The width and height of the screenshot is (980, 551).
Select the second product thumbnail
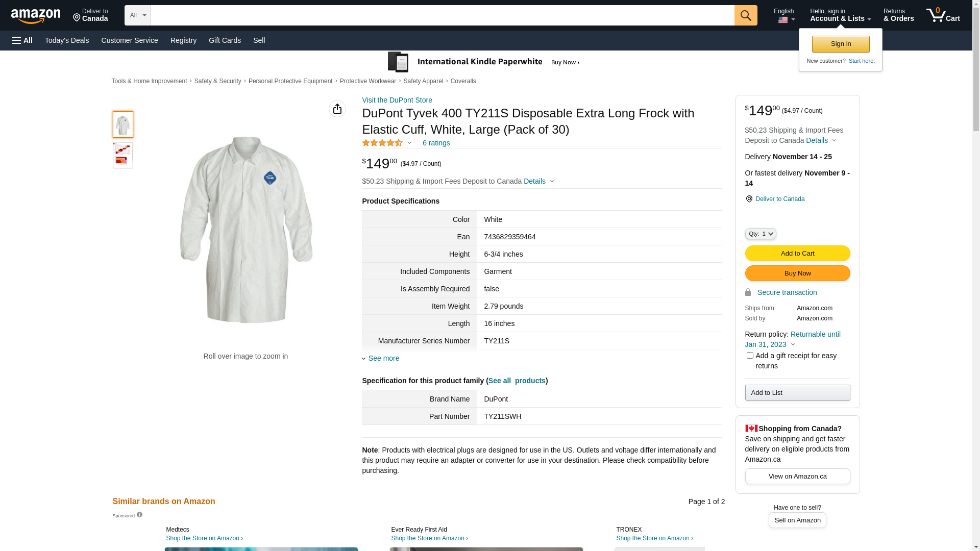[x=123, y=155]
